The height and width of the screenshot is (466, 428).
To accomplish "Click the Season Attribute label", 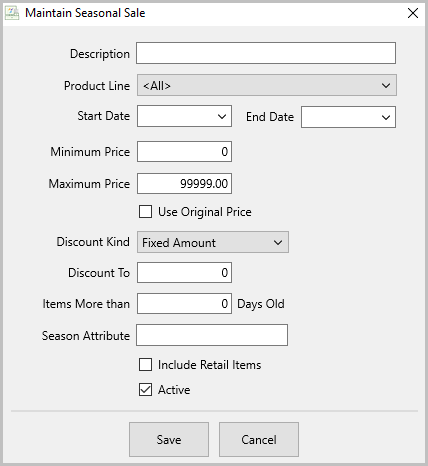I will coord(86,336).
